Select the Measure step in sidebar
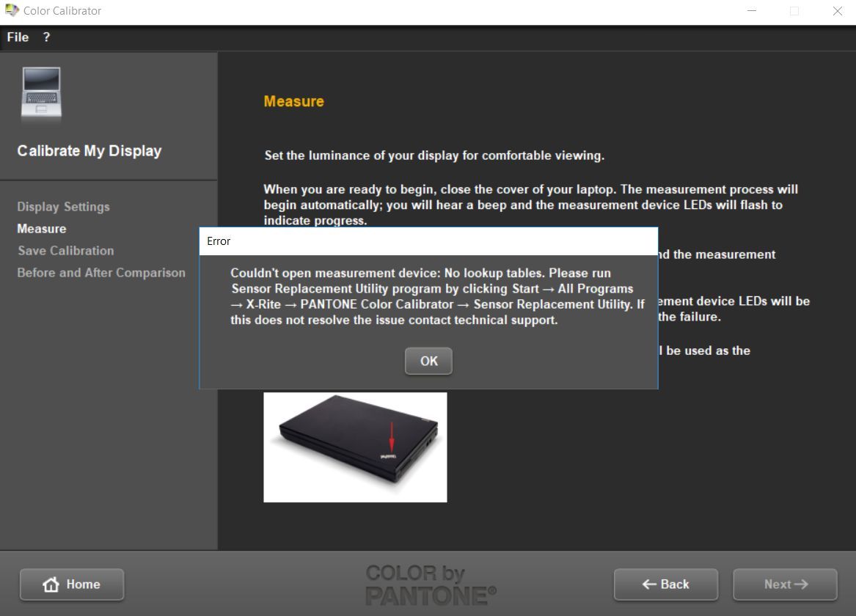Screen dimensions: 856x616 (42, 229)
